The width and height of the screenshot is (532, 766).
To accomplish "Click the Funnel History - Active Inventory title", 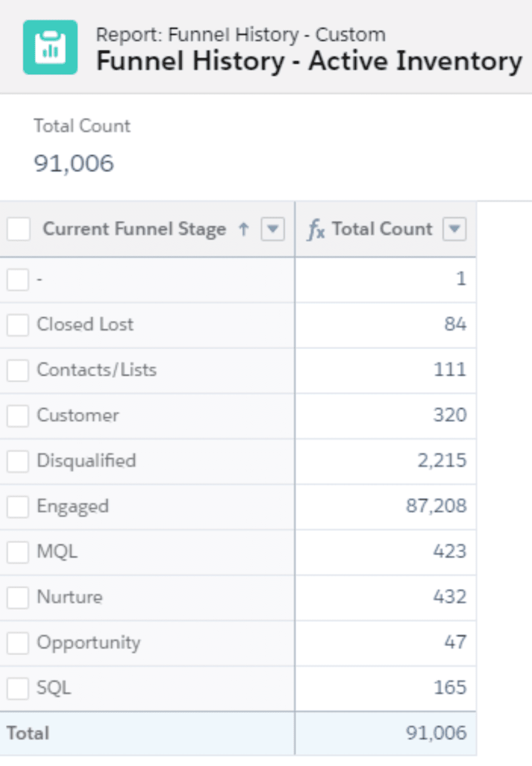I will click(x=309, y=61).
